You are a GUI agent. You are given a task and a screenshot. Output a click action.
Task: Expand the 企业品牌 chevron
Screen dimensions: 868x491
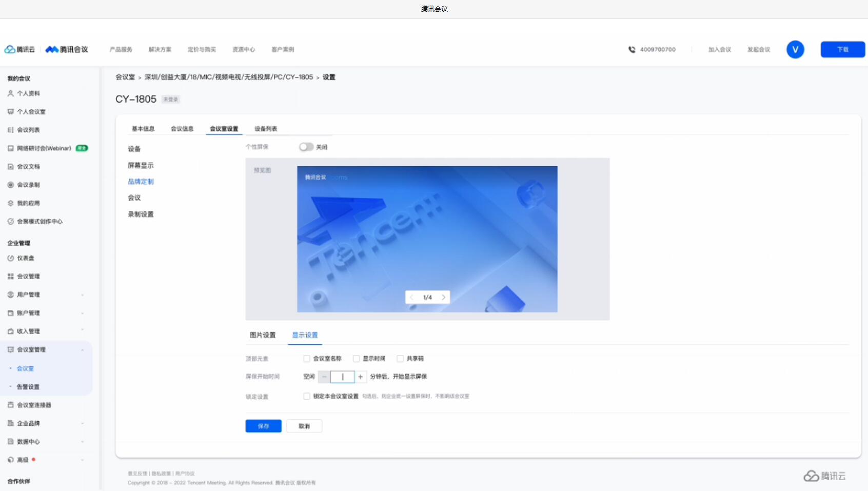pos(82,423)
